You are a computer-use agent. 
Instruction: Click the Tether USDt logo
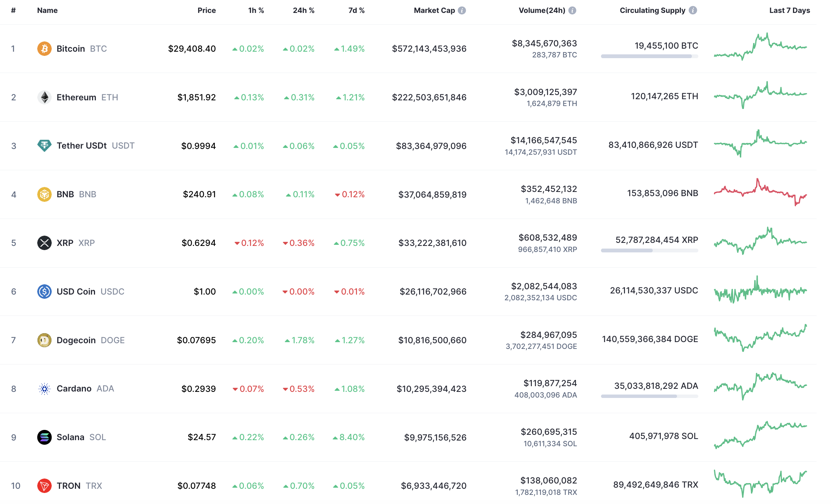click(44, 146)
